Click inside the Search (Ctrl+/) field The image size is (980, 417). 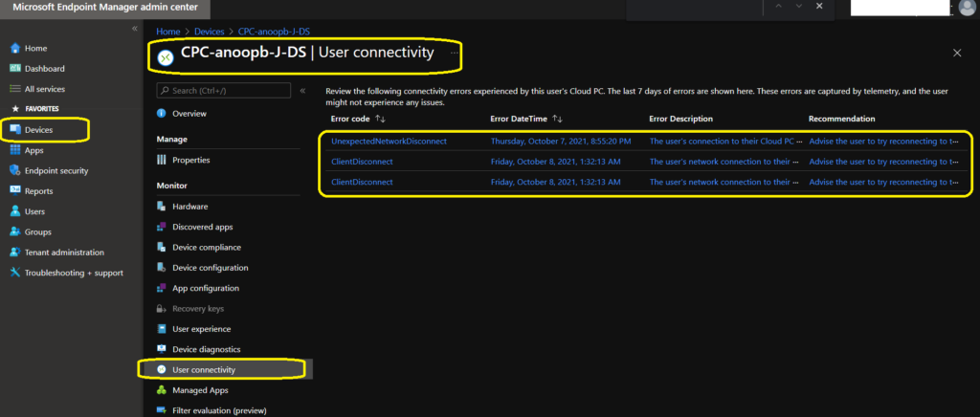click(x=224, y=91)
